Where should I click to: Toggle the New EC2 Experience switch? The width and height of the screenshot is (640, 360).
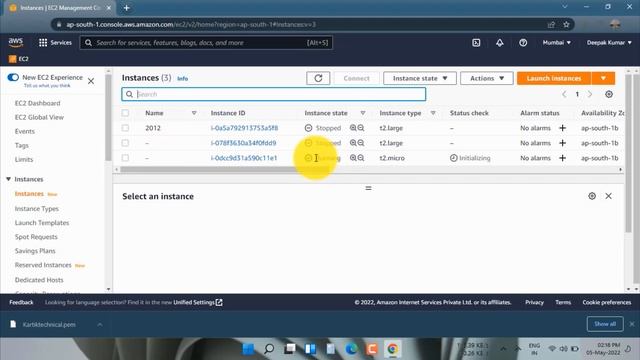click(x=13, y=77)
